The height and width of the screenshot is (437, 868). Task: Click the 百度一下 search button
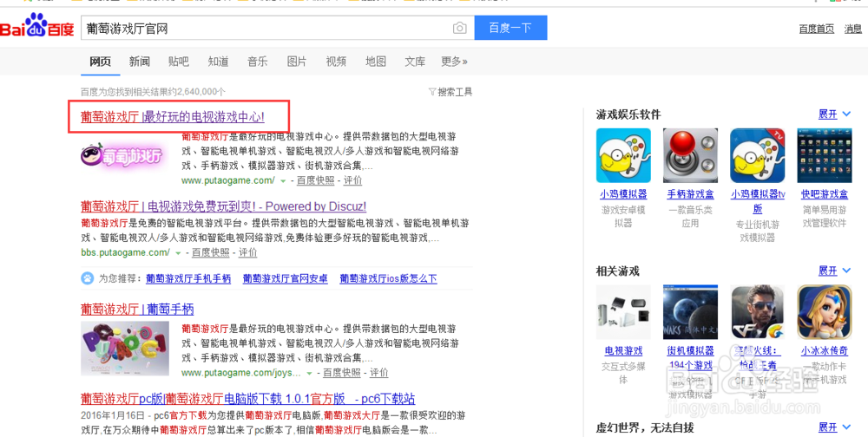click(x=510, y=28)
